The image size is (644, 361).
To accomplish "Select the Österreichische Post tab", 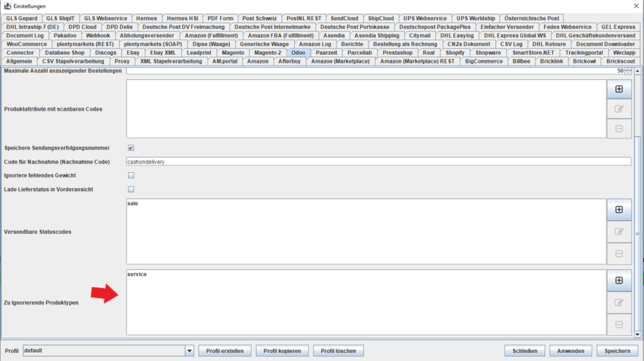I will 531,18.
